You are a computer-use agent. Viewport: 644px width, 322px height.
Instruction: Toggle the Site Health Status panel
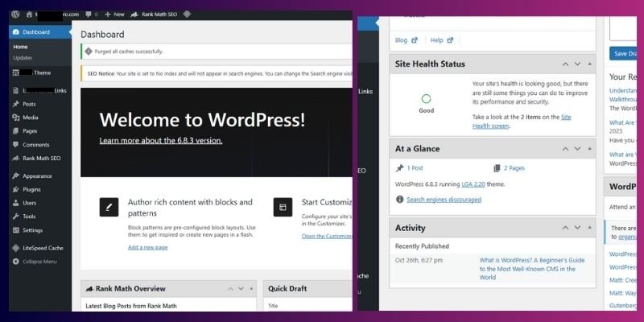tap(590, 64)
